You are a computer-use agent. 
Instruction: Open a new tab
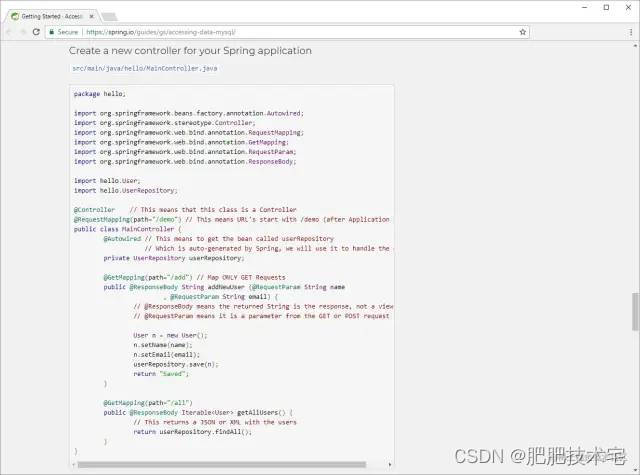tap(109, 16)
